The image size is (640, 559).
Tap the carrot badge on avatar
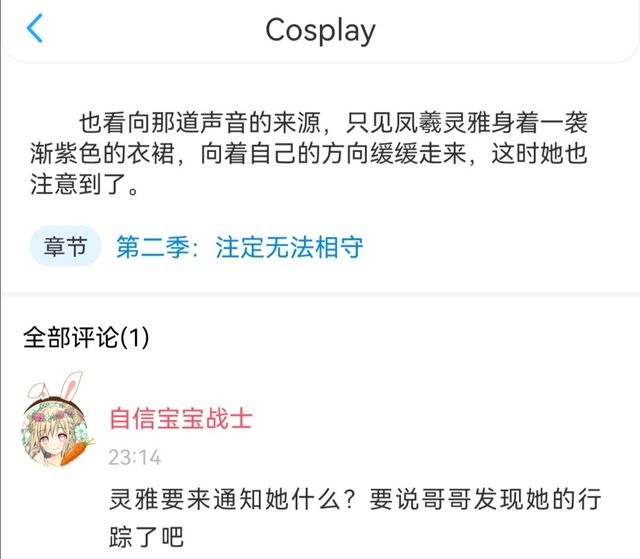coord(76,449)
